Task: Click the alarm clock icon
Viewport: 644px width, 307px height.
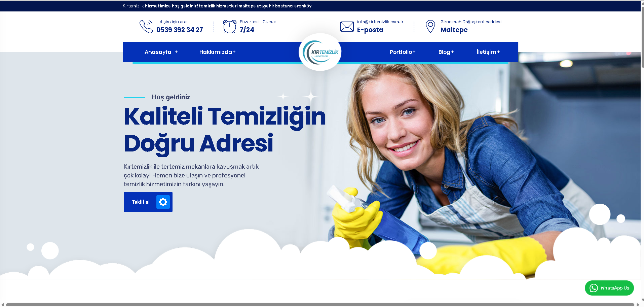Action: pos(230,27)
